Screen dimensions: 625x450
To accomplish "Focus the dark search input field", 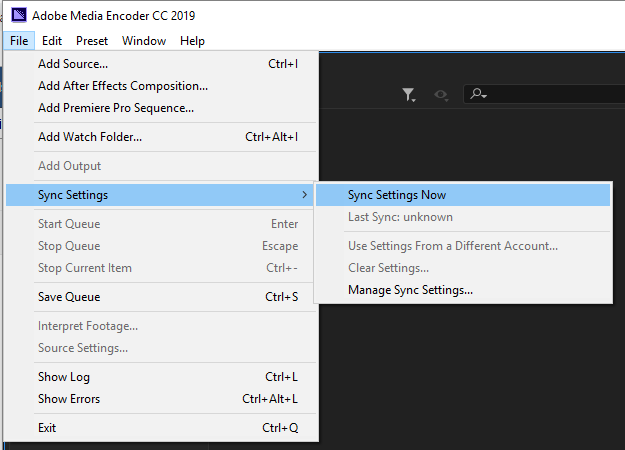I will (x=544, y=94).
